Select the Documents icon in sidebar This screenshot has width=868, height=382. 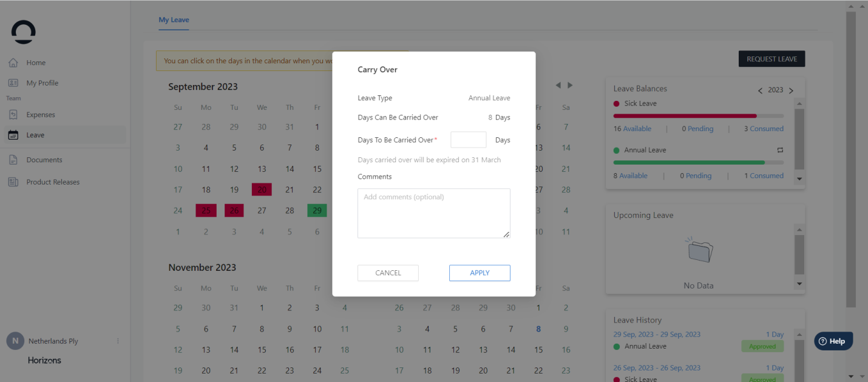tap(13, 160)
